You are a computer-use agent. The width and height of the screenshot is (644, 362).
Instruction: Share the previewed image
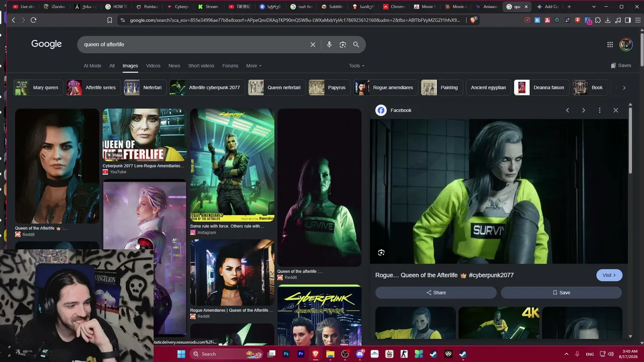tap(436, 293)
